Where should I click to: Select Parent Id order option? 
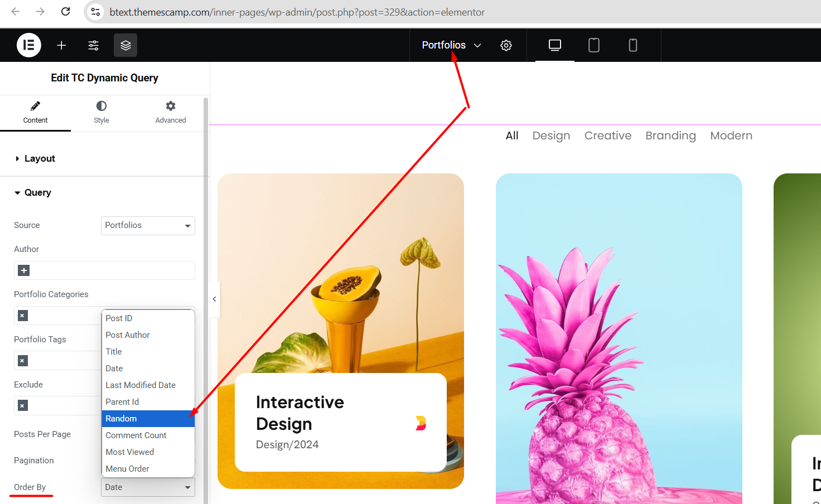click(x=148, y=402)
